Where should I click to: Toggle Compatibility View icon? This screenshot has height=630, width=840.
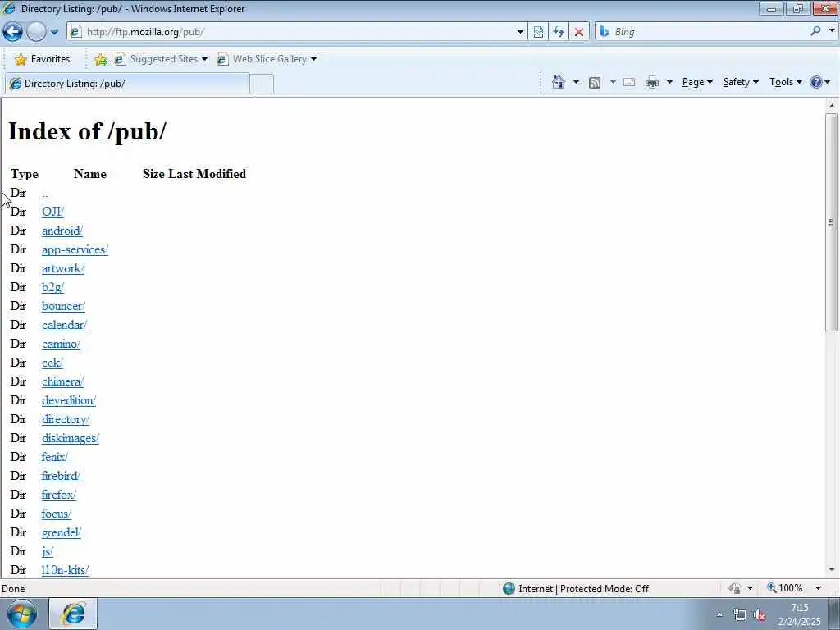[538, 32]
